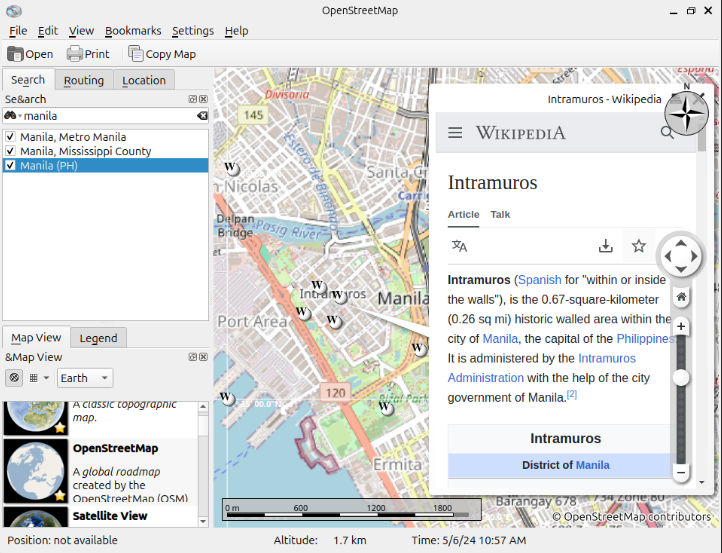
Task: Close the Map View panel
Action: click(x=203, y=357)
